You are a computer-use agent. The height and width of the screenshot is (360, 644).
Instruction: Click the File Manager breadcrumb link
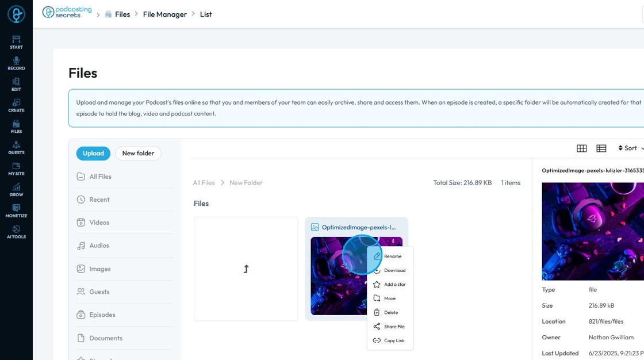click(164, 14)
